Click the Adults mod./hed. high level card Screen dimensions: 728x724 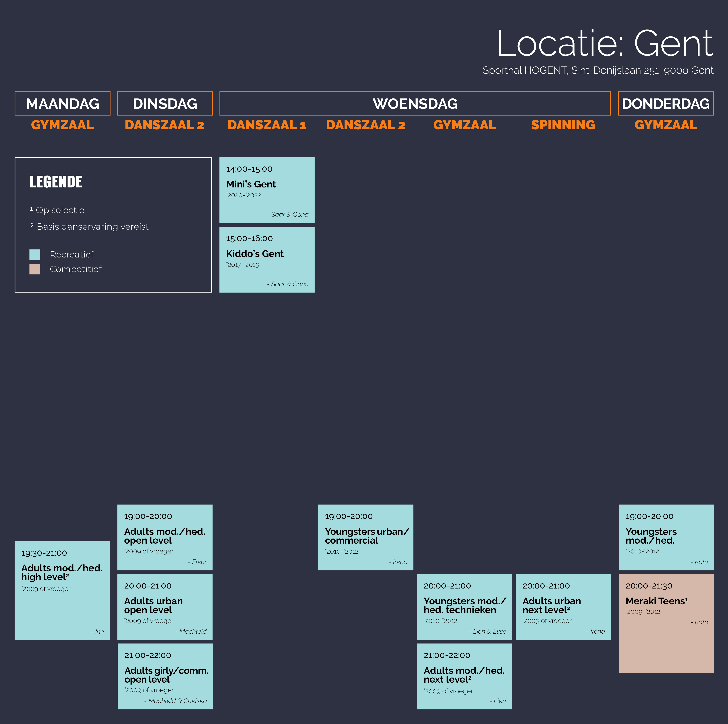(x=62, y=590)
